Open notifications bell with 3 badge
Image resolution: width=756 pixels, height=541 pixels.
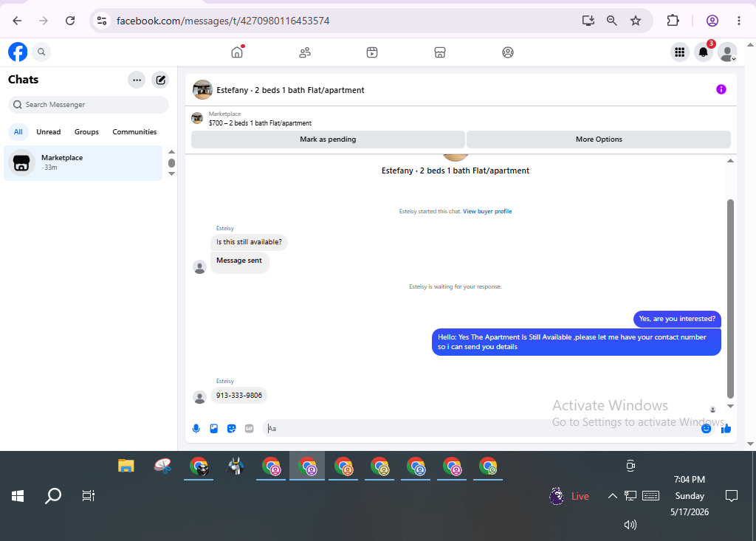point(704,52)
